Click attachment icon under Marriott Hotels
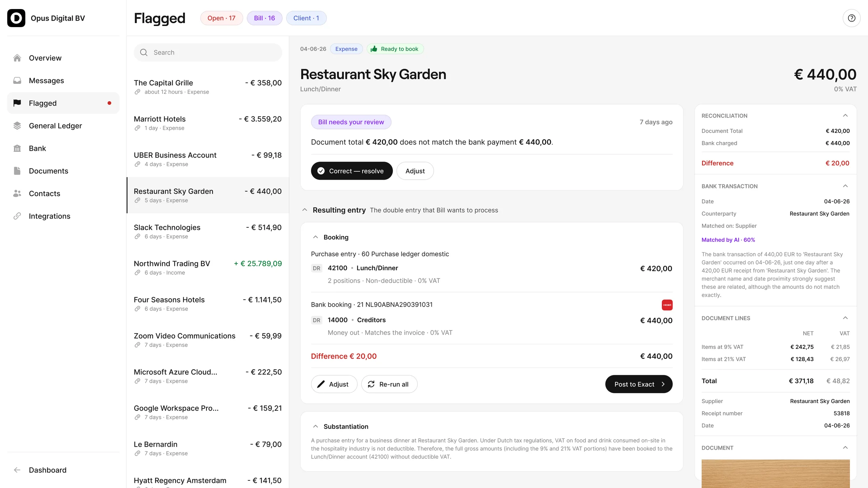The height and width of the screenshot is (488, 868). [x=137, y=128]
